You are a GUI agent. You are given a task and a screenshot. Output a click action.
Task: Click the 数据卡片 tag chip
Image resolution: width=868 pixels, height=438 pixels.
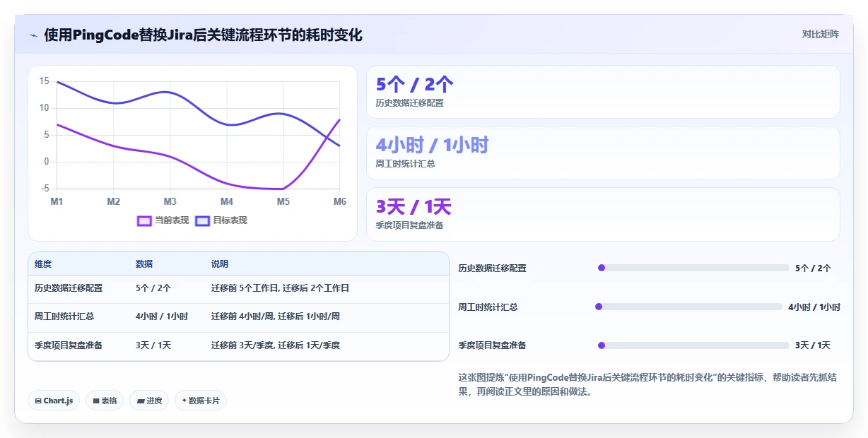[201, 401]
